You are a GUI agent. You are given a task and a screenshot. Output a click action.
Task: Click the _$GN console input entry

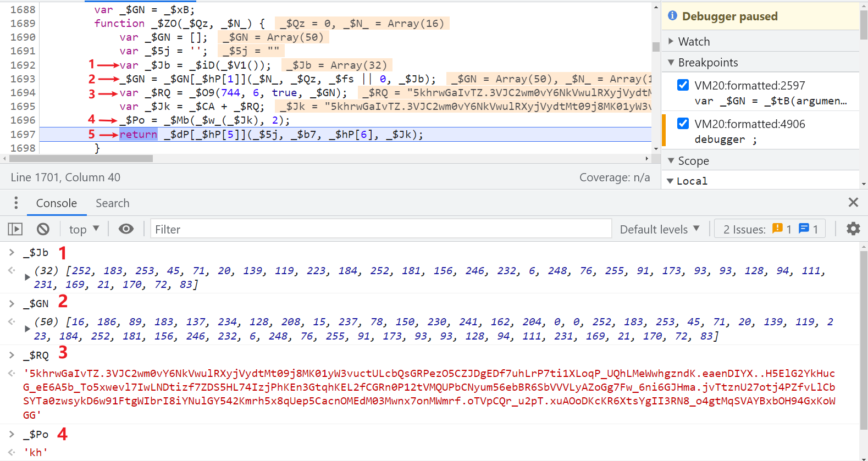[36, 303]
